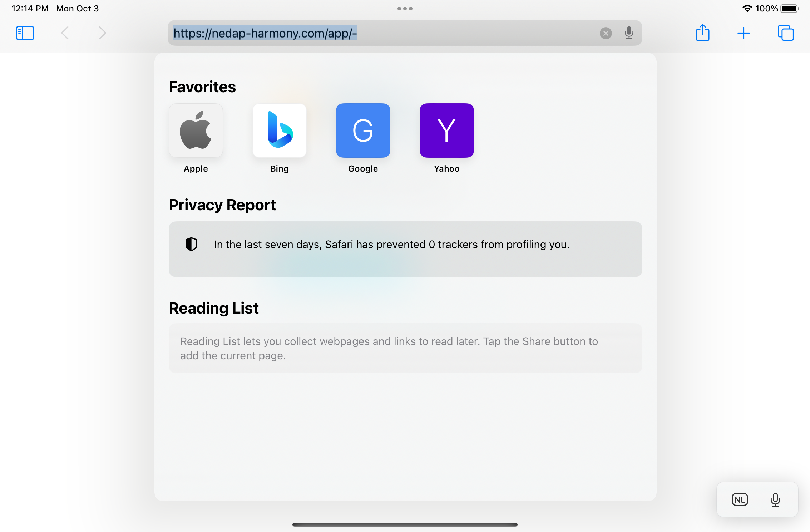Tap the Safari share button
Viewport: 810px width, 532px height.
pos(702,33)
